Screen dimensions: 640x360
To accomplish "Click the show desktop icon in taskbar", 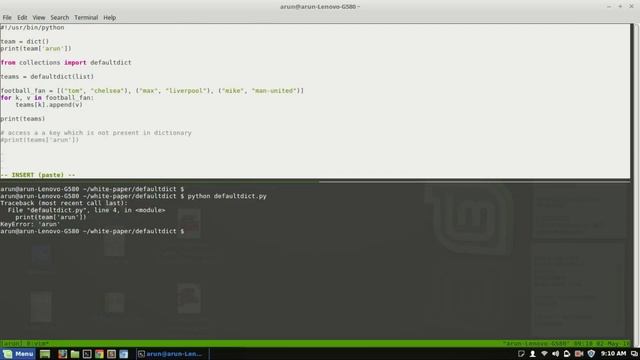I will [45, 354].
